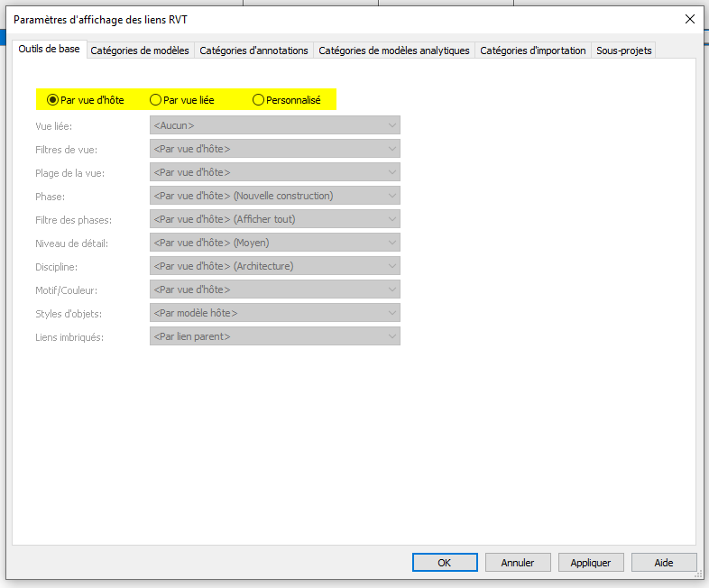709x588 pixels.
Task: Open the 'Plage de la vue' combo box
Action: click(x=274, y=172)
